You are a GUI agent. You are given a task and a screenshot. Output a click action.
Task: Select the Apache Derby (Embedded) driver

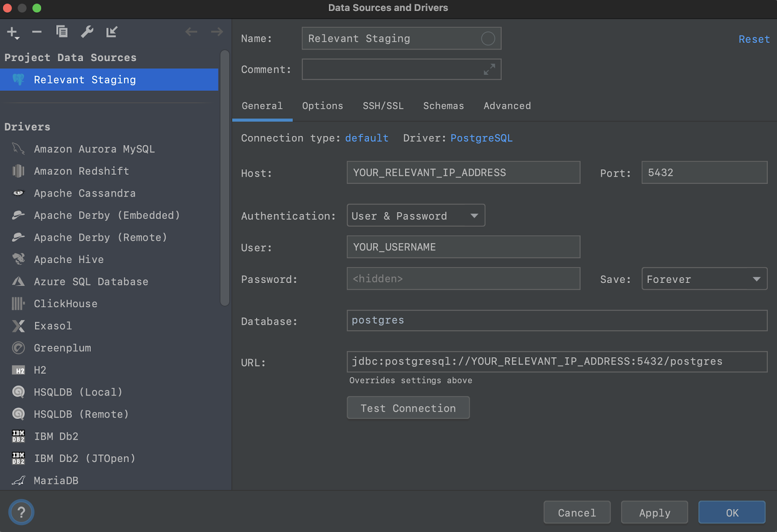(109, 215)
